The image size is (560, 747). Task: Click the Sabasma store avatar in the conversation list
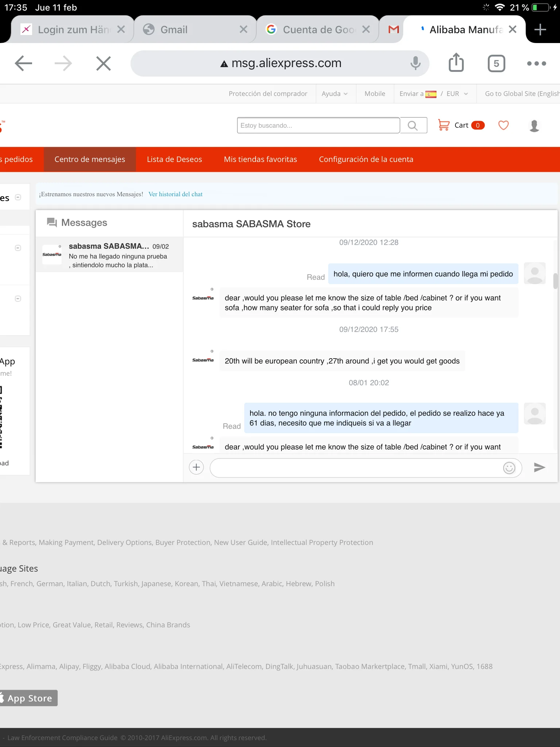[x=52, y=255]
